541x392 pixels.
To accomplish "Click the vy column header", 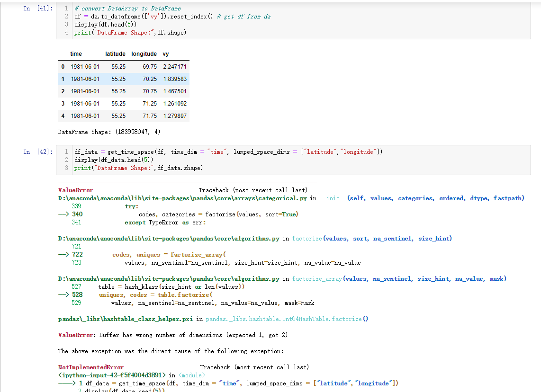I will coord(165,53).
